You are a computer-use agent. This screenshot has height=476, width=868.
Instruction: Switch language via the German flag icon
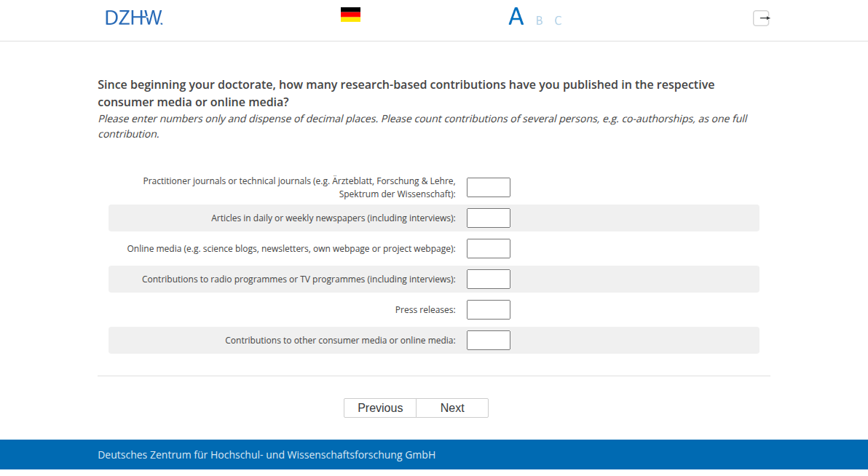350,15
